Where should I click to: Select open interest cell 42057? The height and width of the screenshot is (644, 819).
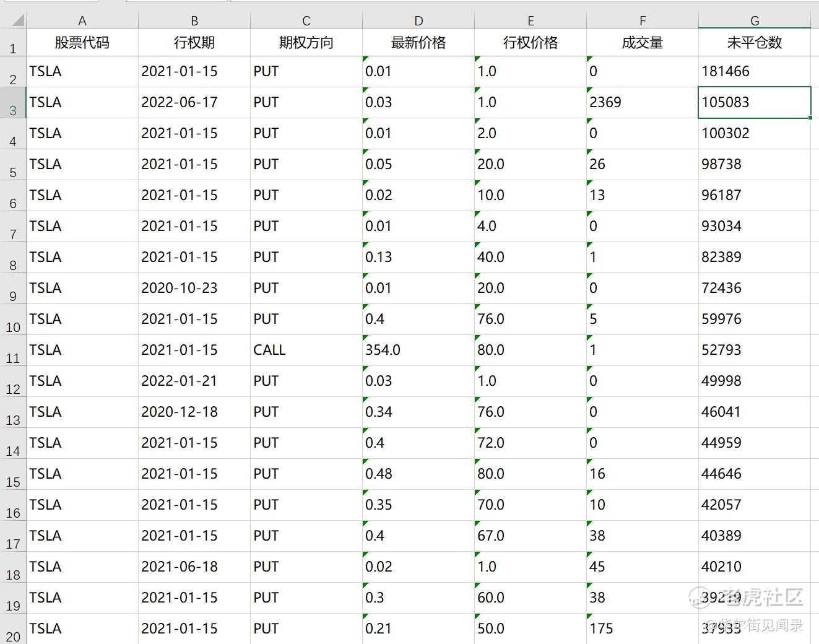point(754,505)
